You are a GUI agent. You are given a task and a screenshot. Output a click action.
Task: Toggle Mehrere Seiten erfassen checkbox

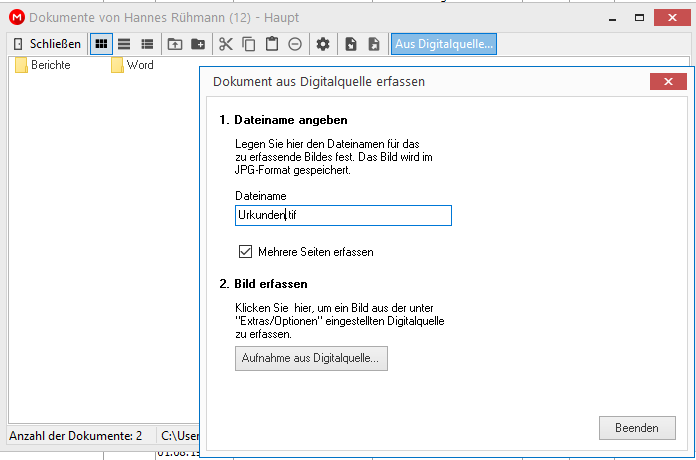[245, 252]
